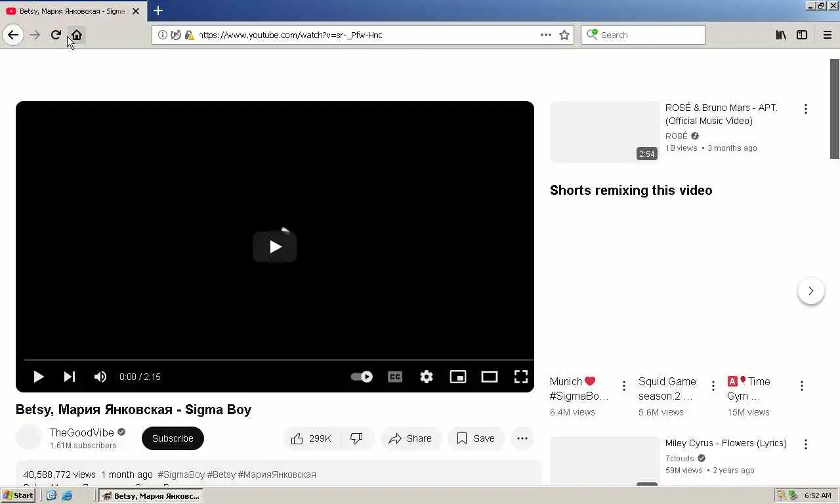Start the video with the center play button
Screen dimensions: 840x504
click(275, 247)
